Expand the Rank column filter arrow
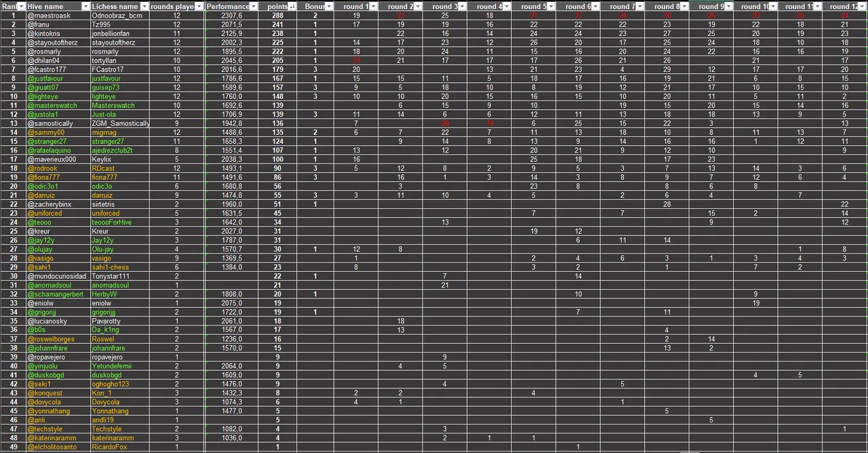The height and width of the screenshot is (453, 868). click(20, 6)
